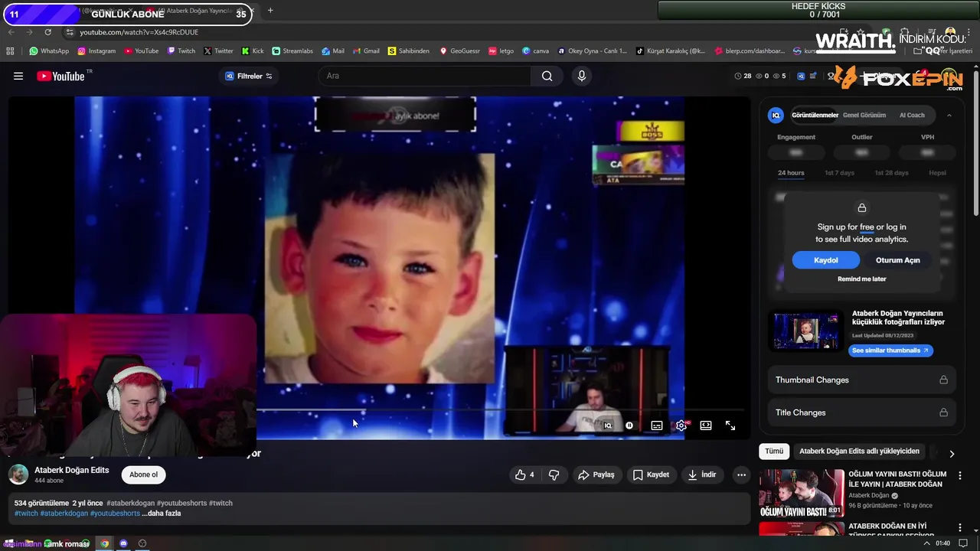Click the Kaydet save button
The height and width of the screenshot is (551, 980).
pyautogui.click(x=651, y=474)
